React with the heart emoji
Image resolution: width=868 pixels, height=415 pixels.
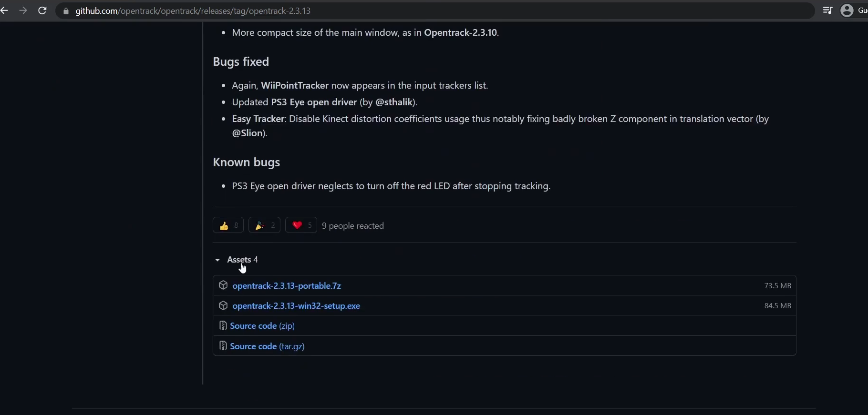point(301,225)
